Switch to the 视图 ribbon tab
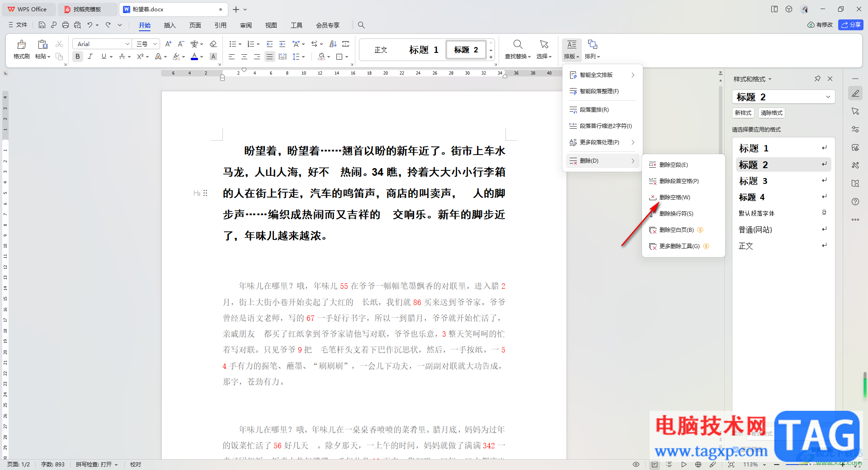This screenshot has height=470, width=868. (x=271, y=25)
